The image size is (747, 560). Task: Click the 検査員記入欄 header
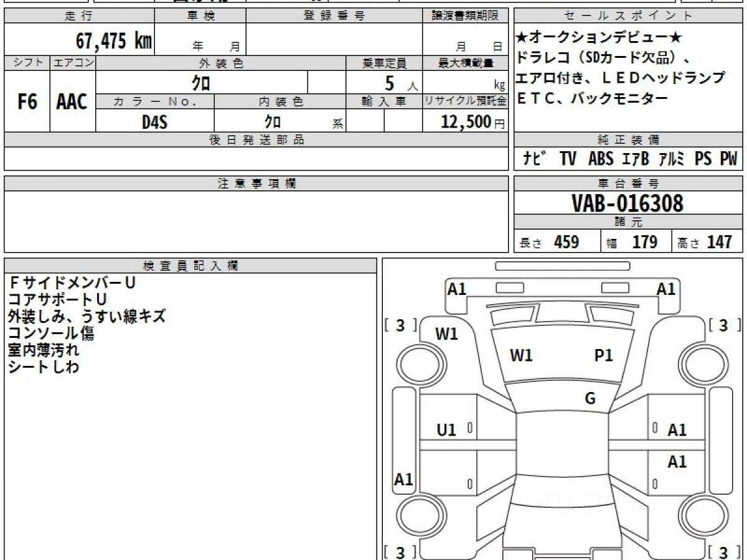(x=190, y=266)
